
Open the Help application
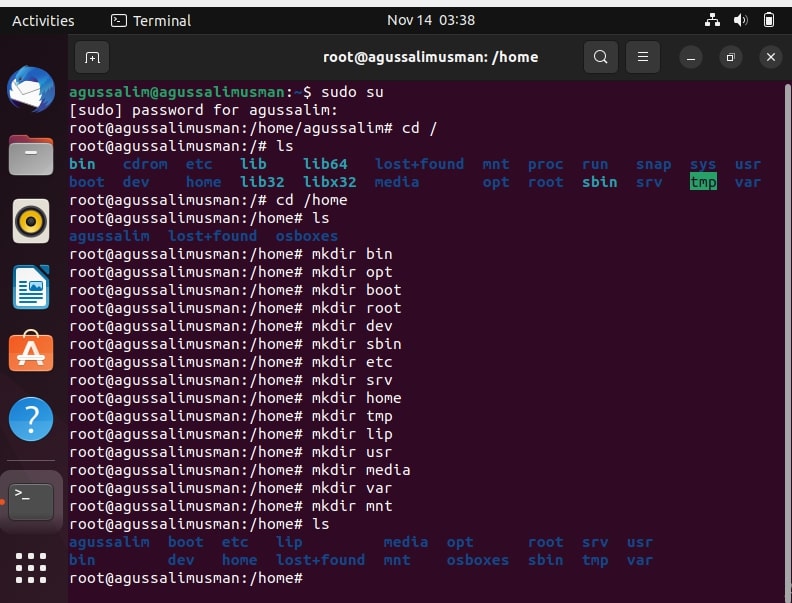[31, 419]
